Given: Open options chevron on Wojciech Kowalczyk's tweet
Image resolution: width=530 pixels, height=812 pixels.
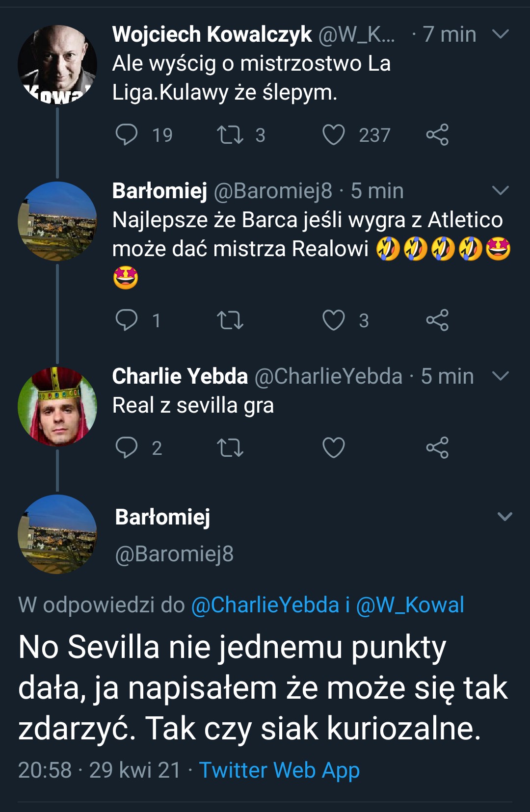Looking at the screenshot, I should pos(500,34).
